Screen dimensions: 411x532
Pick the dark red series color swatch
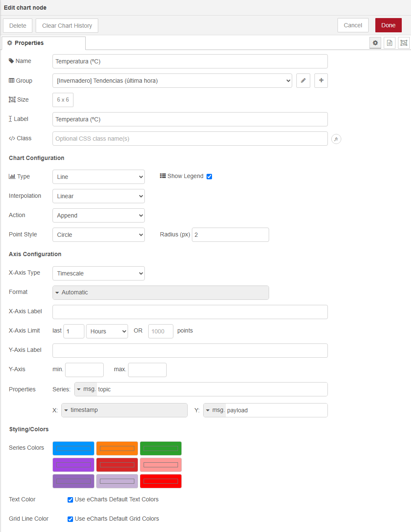click(x=117, y=465)
